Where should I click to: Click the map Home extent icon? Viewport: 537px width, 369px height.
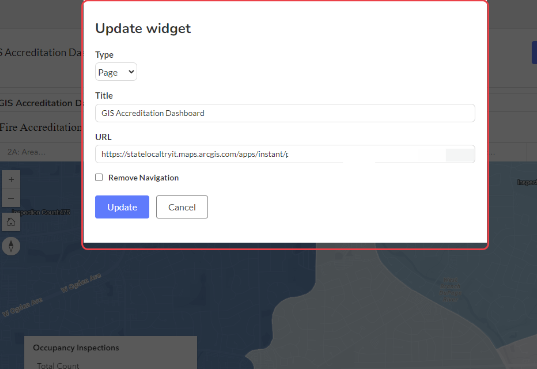point(11,222)
